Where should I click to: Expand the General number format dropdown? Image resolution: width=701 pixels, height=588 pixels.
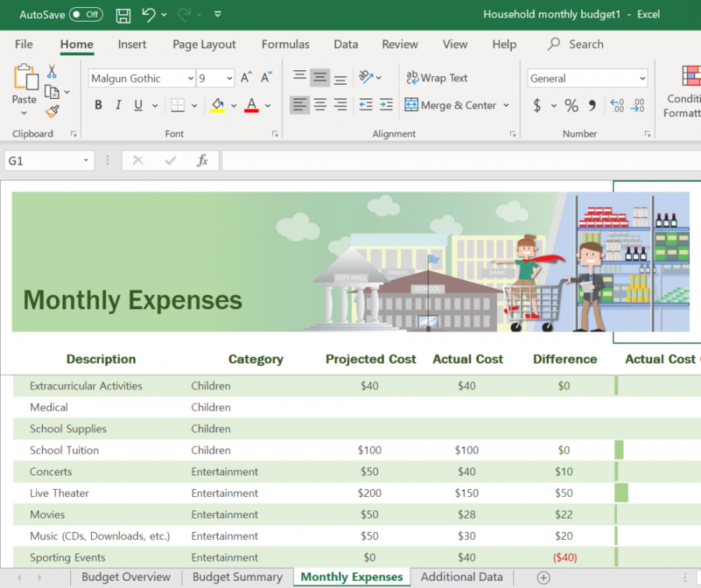tap(643, 78)
